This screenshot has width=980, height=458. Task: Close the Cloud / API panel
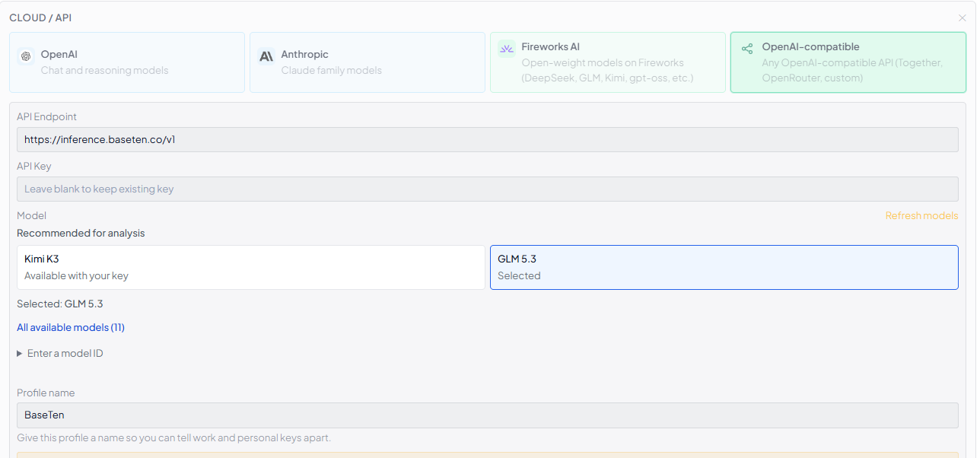tap(963, 17)
